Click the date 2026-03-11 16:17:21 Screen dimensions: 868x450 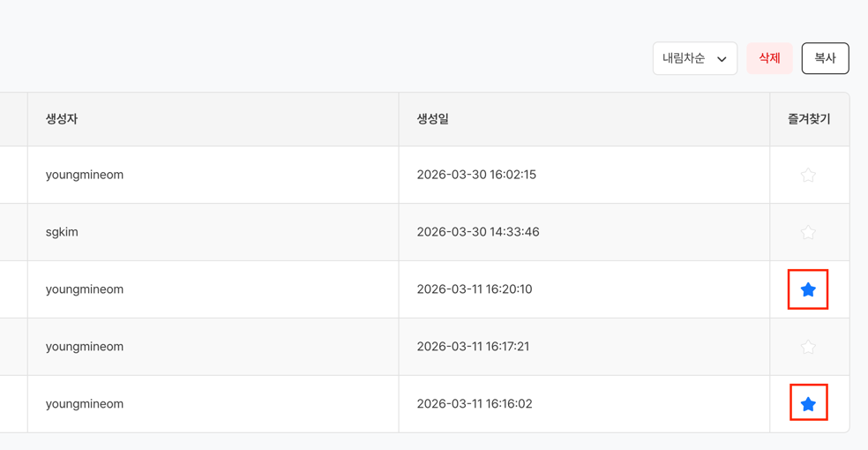point(473,347)
